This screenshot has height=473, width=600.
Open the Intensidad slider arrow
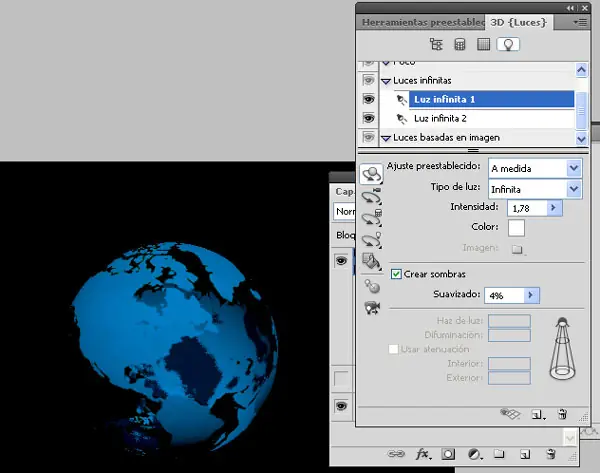tap(553, 208)
